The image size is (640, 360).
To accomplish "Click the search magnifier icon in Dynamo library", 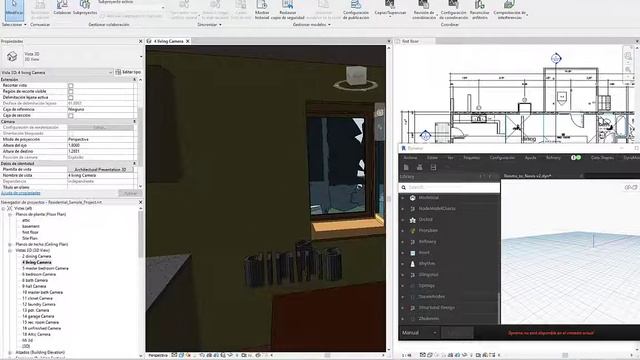I will (404, 187).
